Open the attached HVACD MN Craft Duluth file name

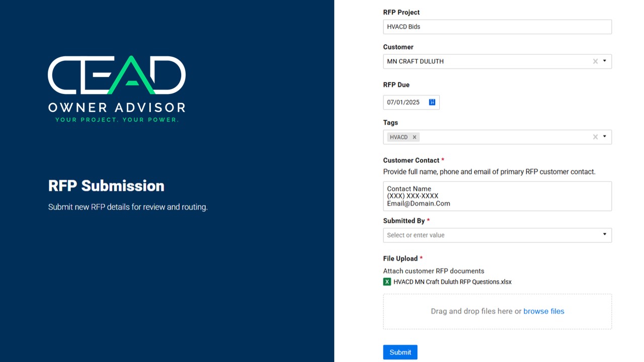(x=452, y=282)
